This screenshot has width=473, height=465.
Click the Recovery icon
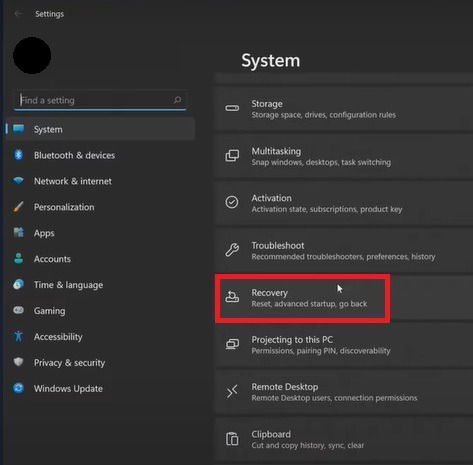pyautogui.click(x=232, y=297)
